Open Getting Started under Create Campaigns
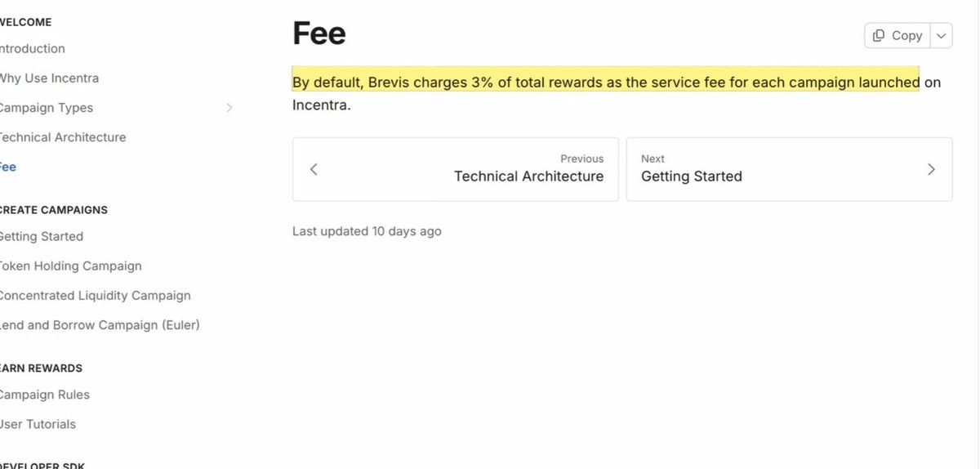 pyautogui.click(x=42, y=236)
